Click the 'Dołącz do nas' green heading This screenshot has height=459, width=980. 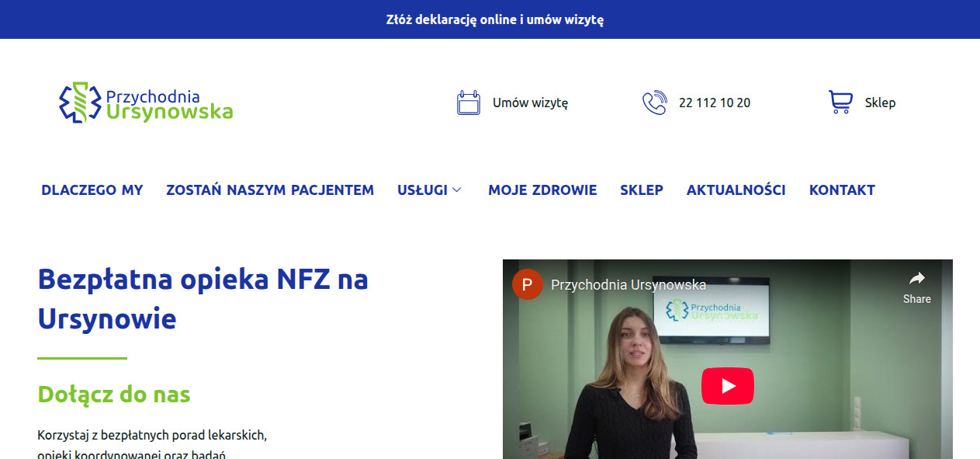coord(114,394)
